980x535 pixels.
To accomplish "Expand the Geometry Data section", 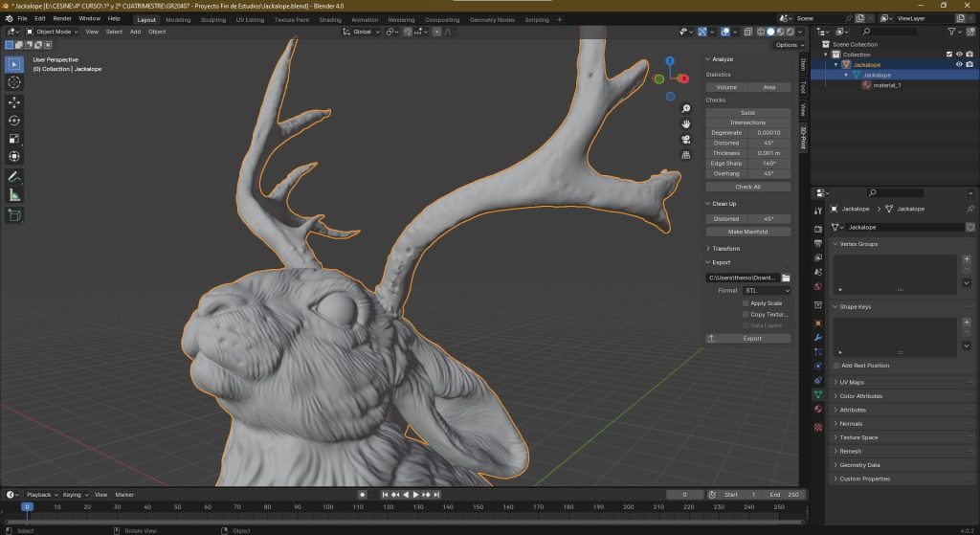I will pos(857,465).
